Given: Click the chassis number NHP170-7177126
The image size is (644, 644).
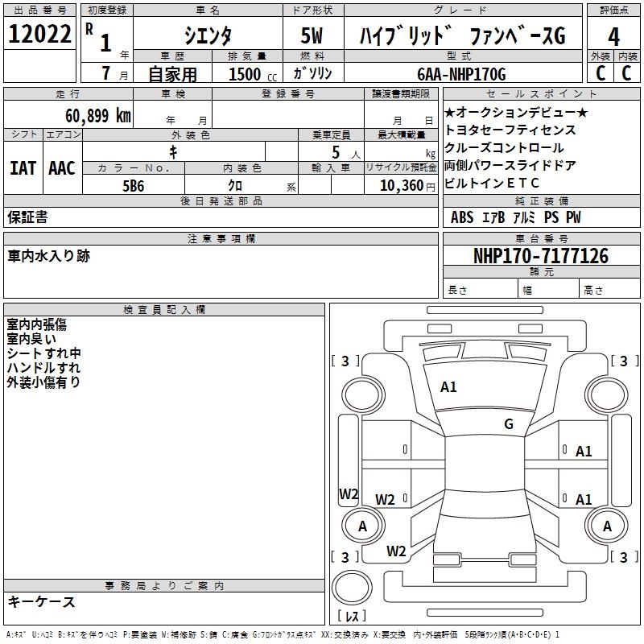Looking at the screenshot, I should click(x=540, y=256).
